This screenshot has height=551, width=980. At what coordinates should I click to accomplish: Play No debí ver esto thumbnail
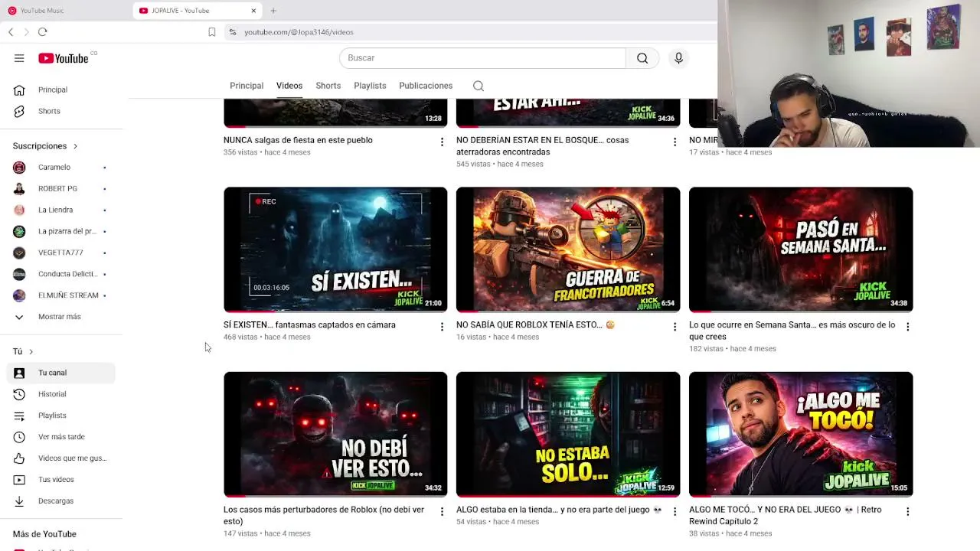pos(335,435)
